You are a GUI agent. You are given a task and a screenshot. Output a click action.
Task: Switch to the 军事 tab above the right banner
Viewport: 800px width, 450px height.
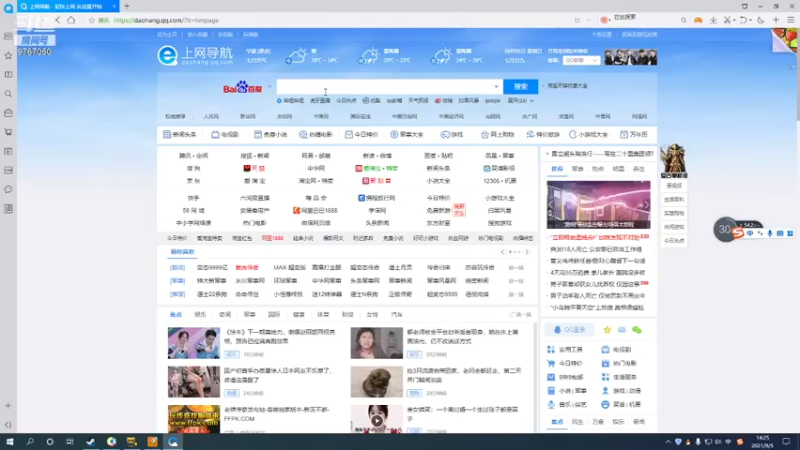[x=578, y=169]
